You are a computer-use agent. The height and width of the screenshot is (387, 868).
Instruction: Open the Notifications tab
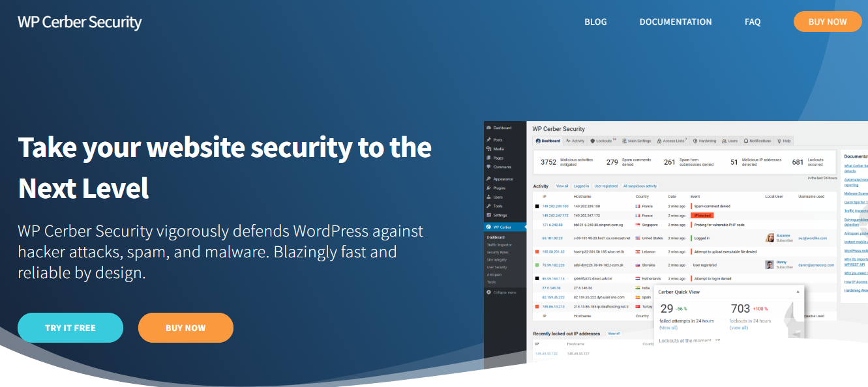(x=757, y=141)
